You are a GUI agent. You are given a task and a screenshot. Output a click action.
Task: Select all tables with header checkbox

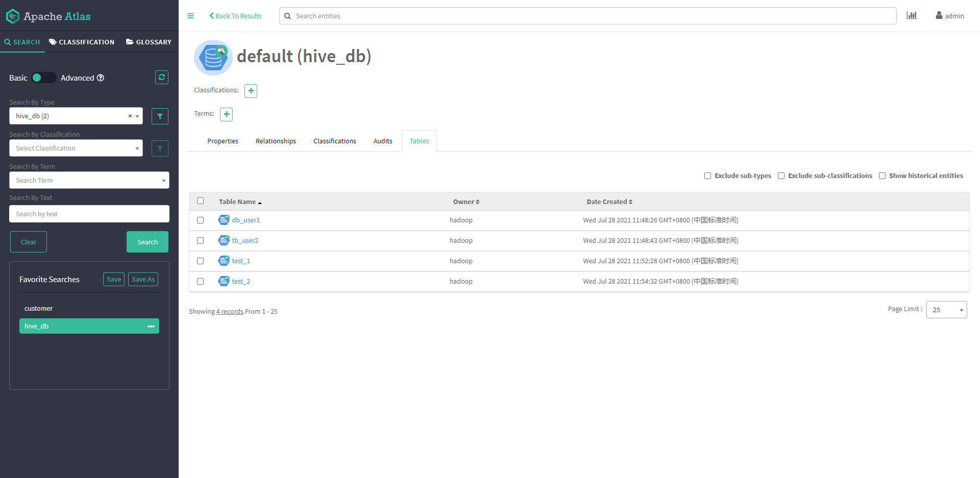point(200,201)
